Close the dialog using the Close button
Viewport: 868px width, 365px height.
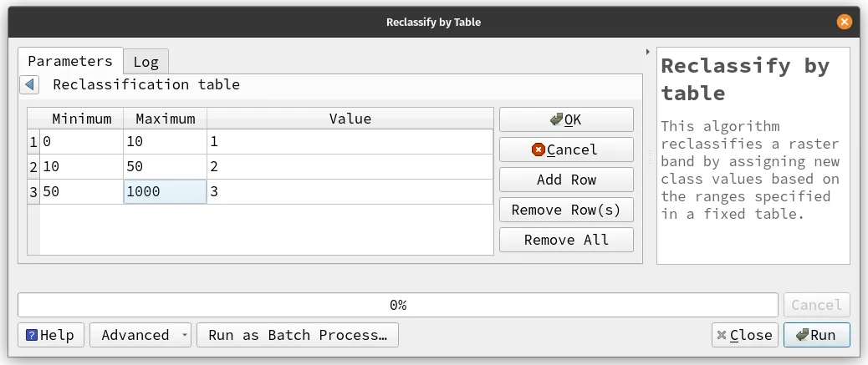[744, 335]
